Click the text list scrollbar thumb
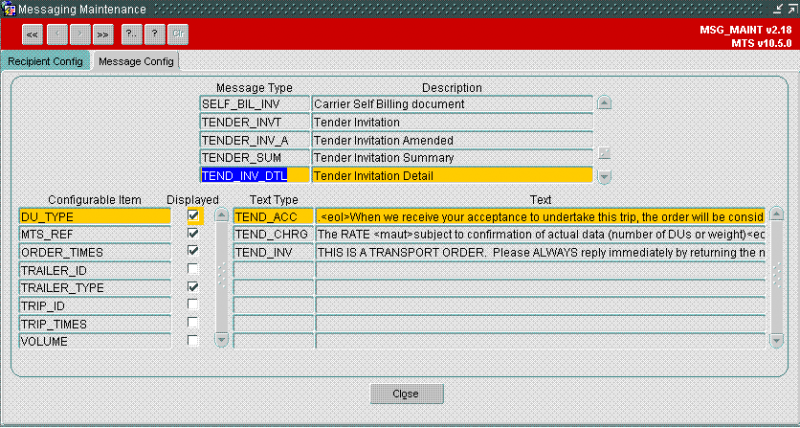Viewport: 800px width, 428px height. pyautogui.click(x=777, y=275)
